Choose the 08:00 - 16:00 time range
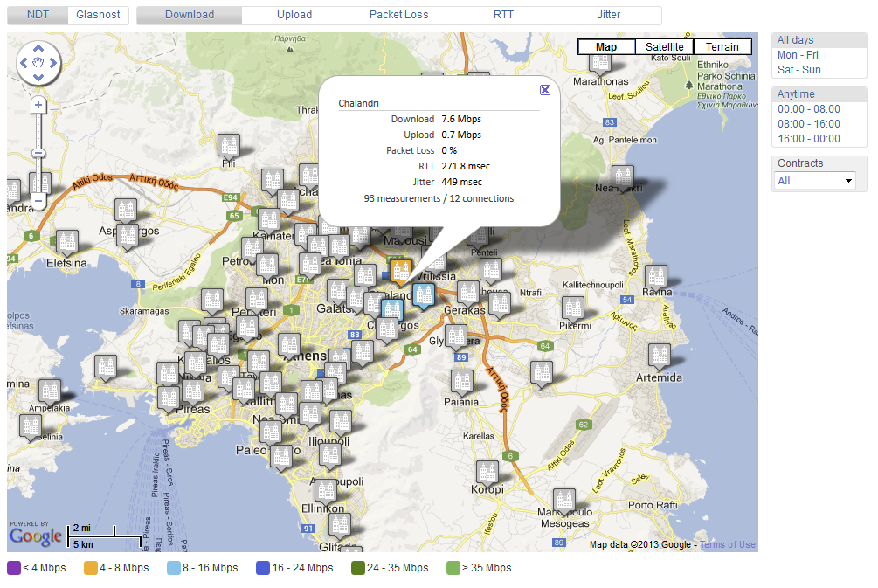 coord(808,124)
